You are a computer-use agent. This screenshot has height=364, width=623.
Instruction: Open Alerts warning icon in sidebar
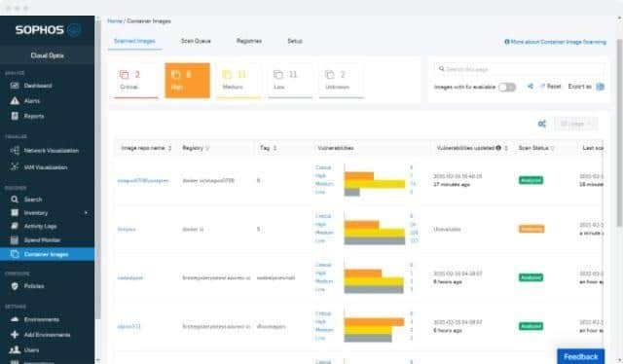15,101
